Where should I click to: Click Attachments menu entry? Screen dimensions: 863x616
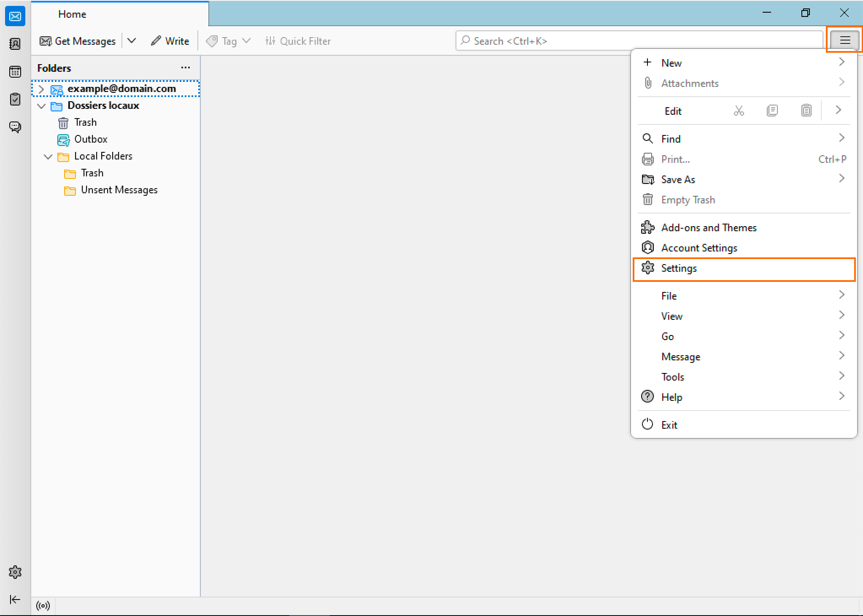pyautogui.click(x=744, y=83)
